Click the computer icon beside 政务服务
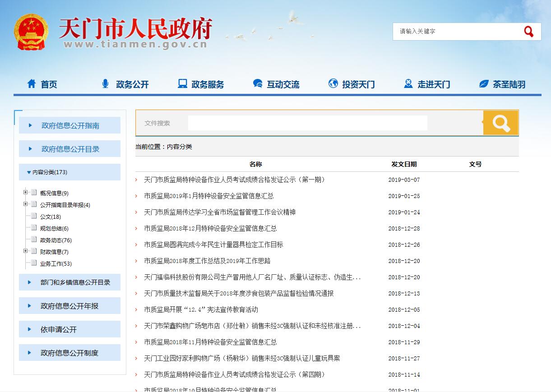Image resolution: width=551 pixels, height=392 pixels. 182,84
